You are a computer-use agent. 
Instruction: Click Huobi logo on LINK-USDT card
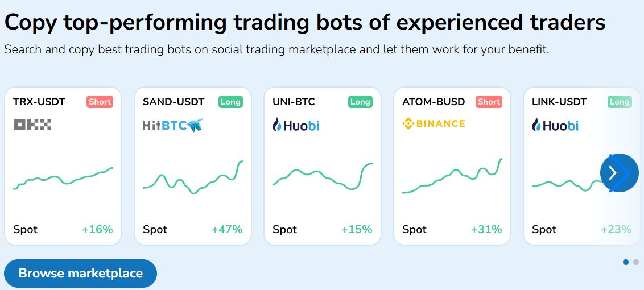coord(555,125)
